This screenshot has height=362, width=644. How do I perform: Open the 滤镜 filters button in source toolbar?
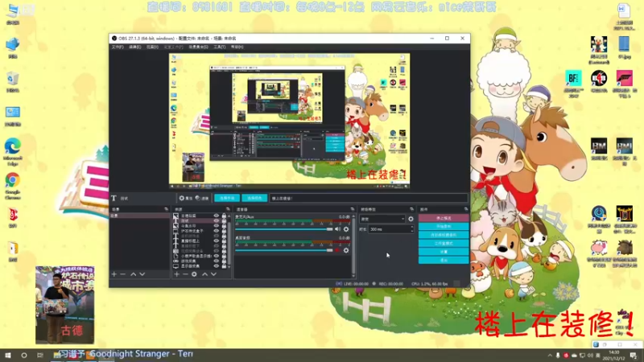(202, 198)
